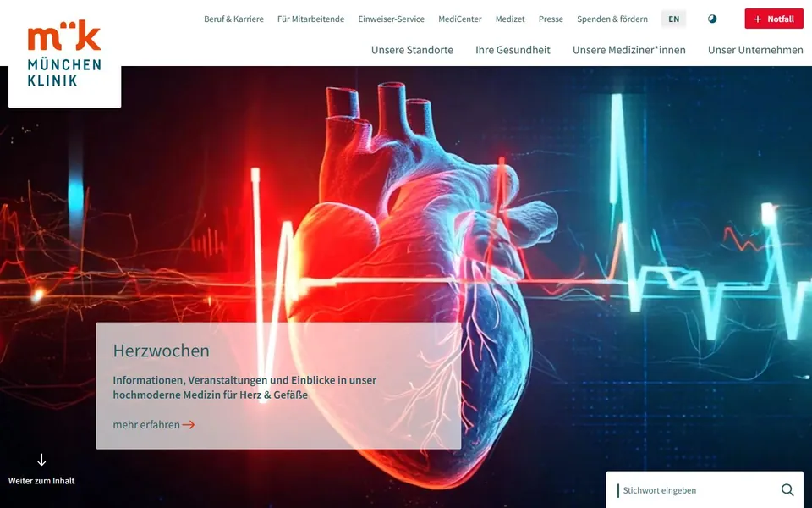812x508 pixels.
Task: Select Spenden & fördern link
Action: click(x=612, y=19)
